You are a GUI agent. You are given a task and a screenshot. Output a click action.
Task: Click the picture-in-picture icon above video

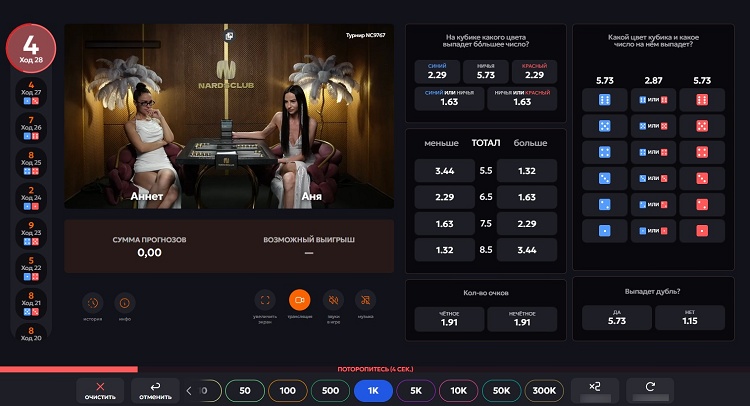coord(229,36)
